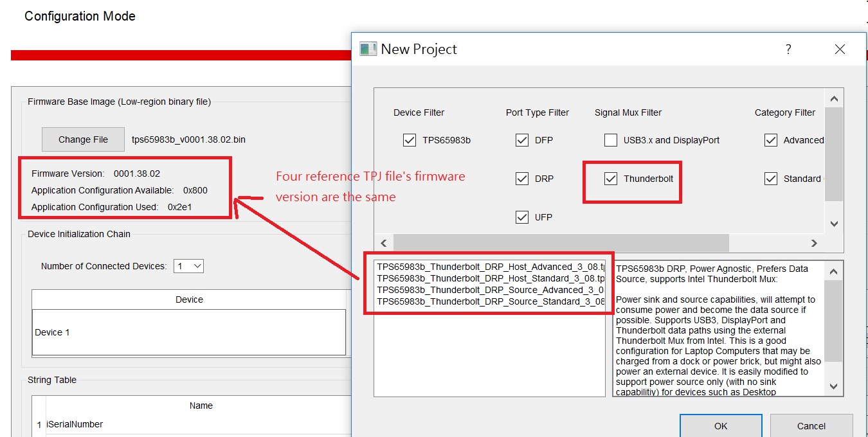The image size is (868, 437).
Task: Click description pane scroll down arrow
Action: tap(833, 386)
